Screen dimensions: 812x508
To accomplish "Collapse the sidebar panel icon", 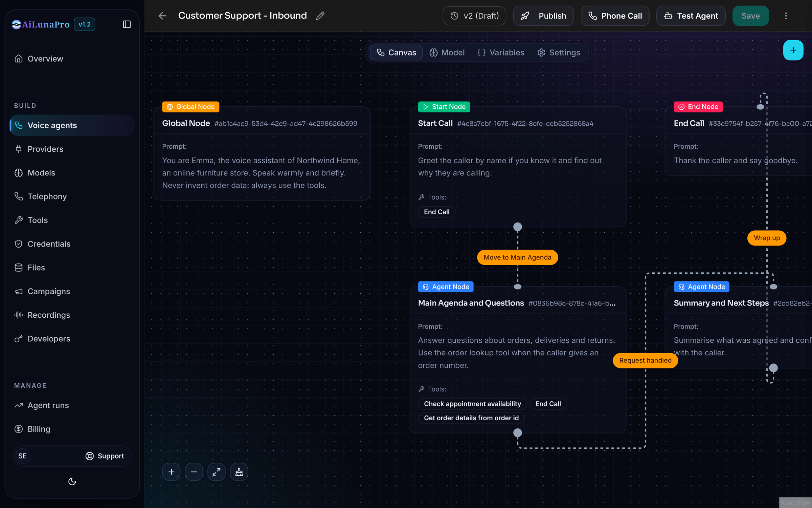I will tap(127, 24).
